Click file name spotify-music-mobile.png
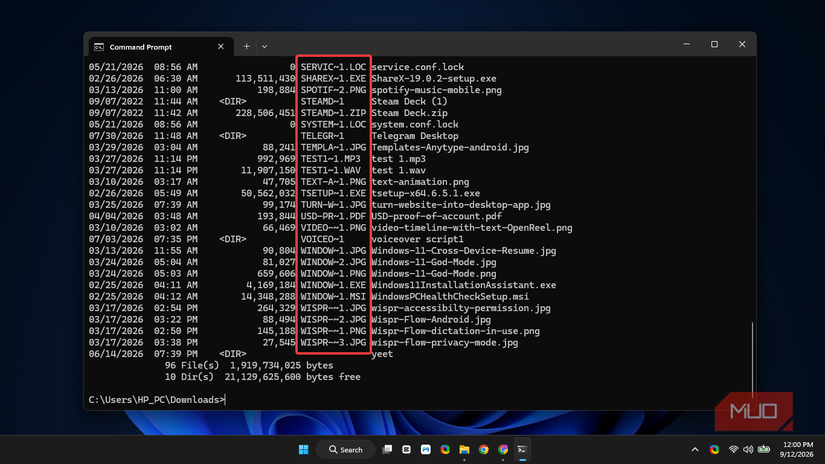 [x=437, y=90]
